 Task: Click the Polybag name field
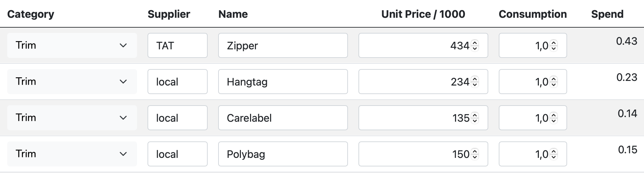pos(283,154)
